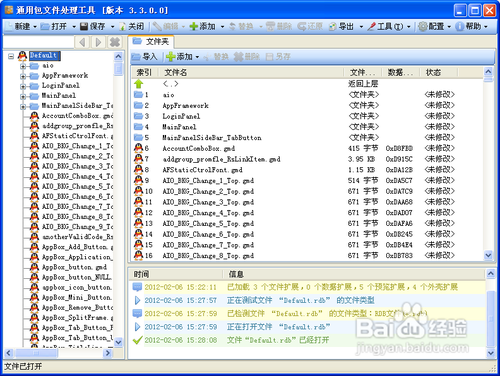Image resolution: width=500 pixels, height=376 pixels.
Task: Open the 新建 dropdown arrow
Action: (35, 26)
